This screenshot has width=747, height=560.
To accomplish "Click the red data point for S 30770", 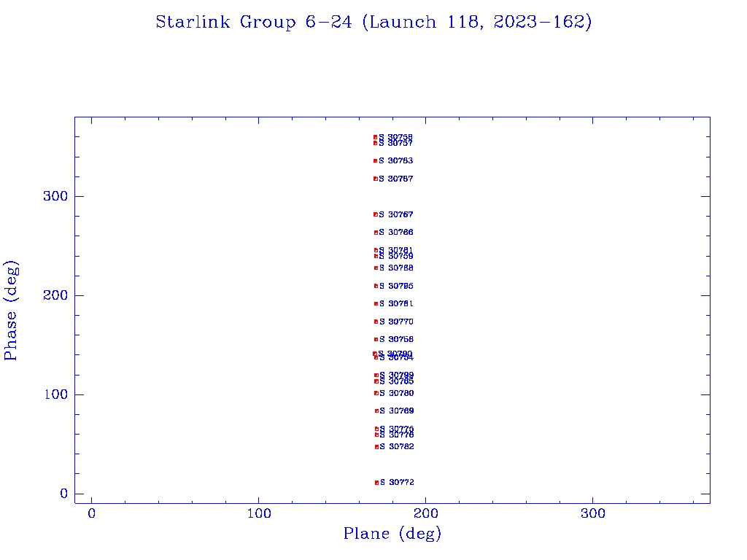I will (376, 322).
